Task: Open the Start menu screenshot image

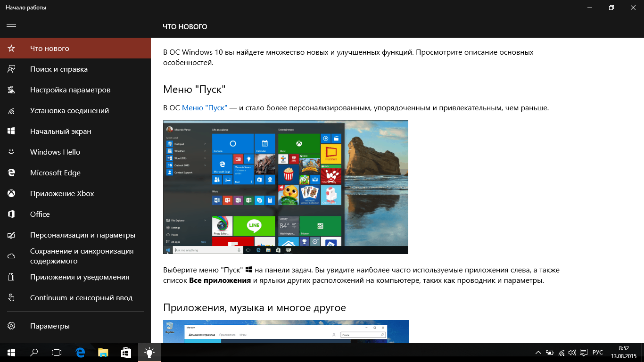Action: (286, 187)
